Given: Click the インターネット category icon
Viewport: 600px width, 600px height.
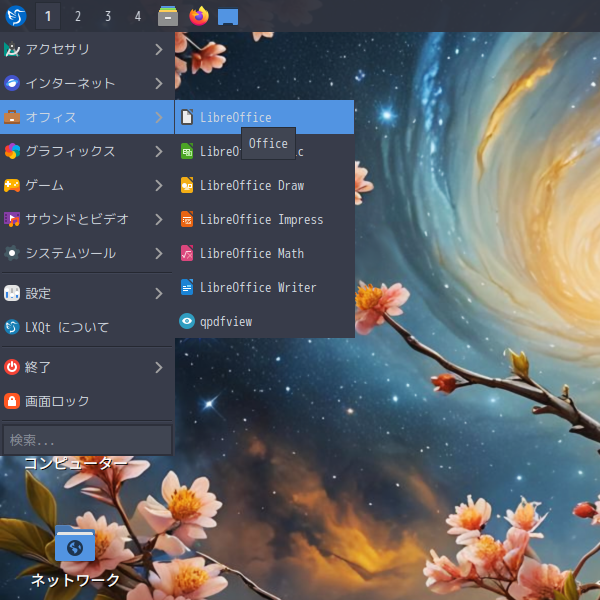Looking at the screenshot, I should 12,83.
